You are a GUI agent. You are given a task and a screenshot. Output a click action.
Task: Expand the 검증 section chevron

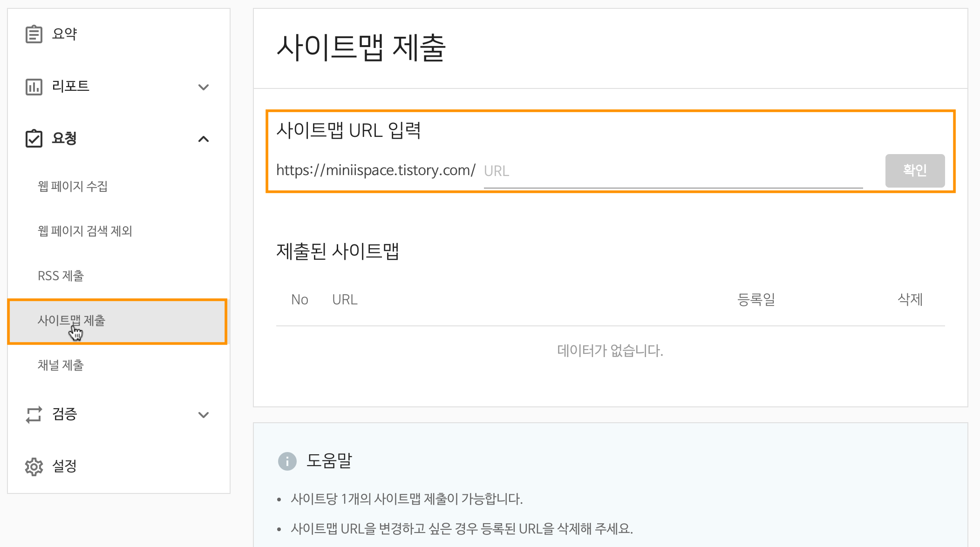pos(204,415)
